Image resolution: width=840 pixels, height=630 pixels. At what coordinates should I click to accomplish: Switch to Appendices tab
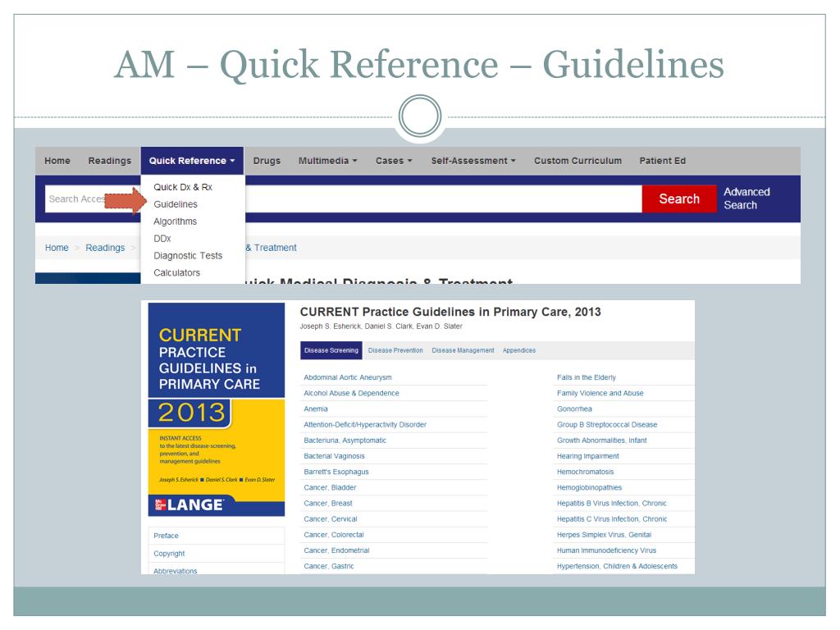pyautogui.click(x=519, y=350)
